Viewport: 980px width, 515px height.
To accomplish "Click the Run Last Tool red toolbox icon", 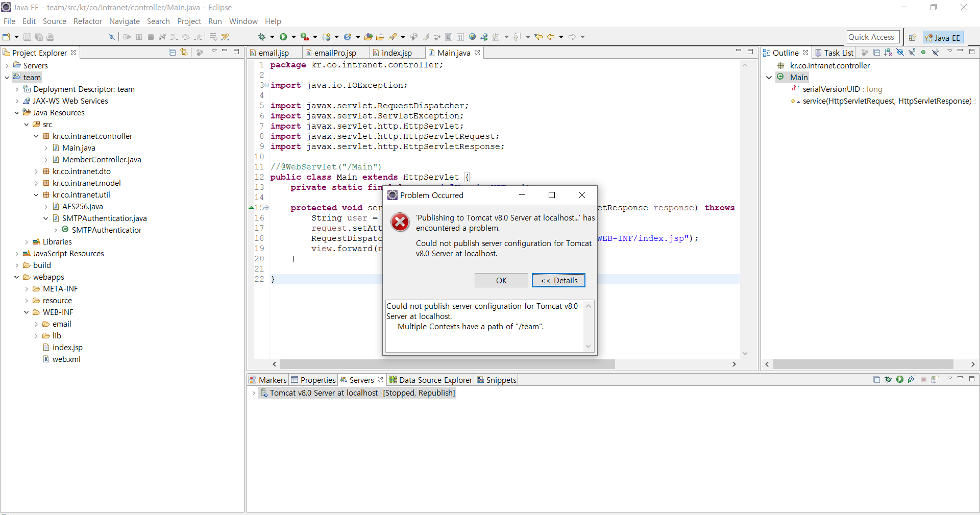I will point(304,37).
